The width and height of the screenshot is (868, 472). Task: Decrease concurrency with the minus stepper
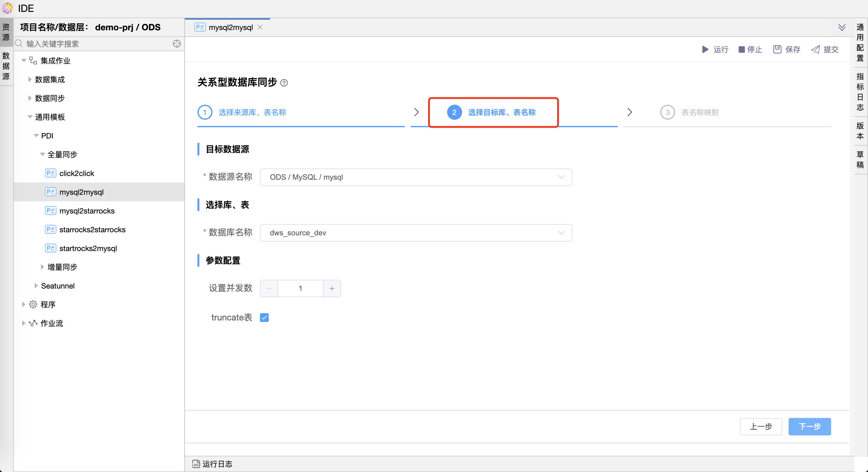pos(269,289)
